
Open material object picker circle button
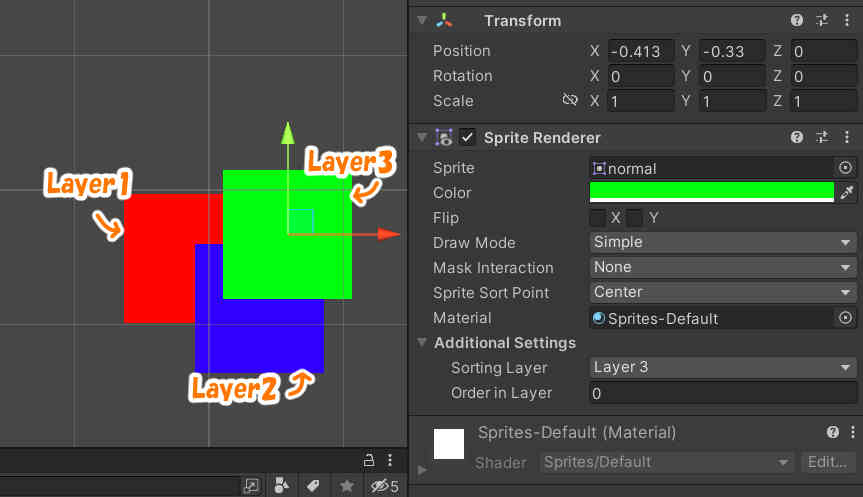click(x=845, y=318)
